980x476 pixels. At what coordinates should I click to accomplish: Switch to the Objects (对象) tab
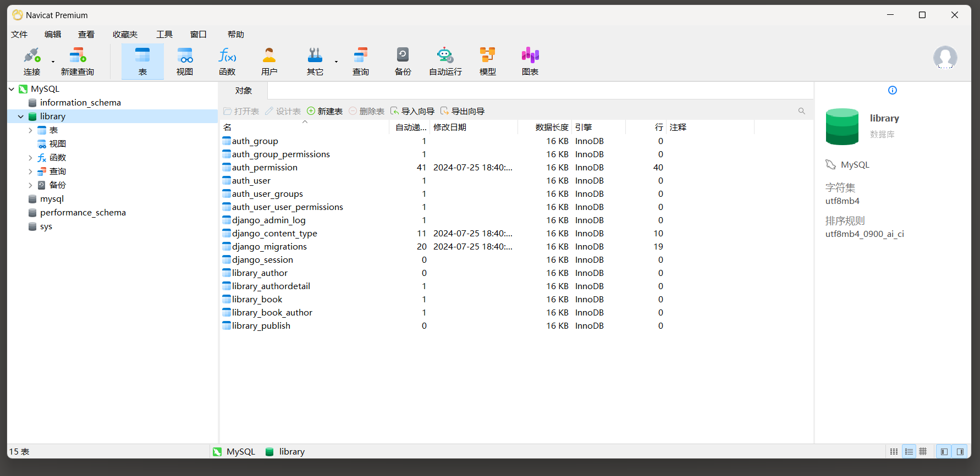click(x=244, y=91)
